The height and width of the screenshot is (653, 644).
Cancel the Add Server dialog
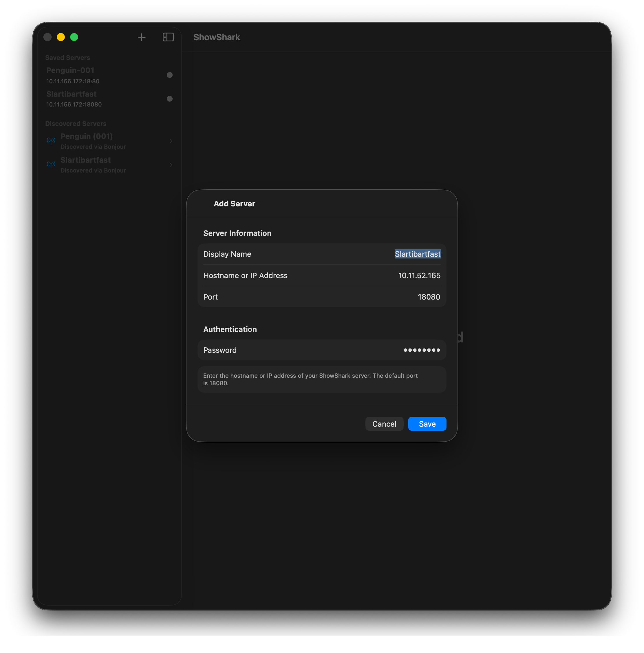(x=384, y=424)
